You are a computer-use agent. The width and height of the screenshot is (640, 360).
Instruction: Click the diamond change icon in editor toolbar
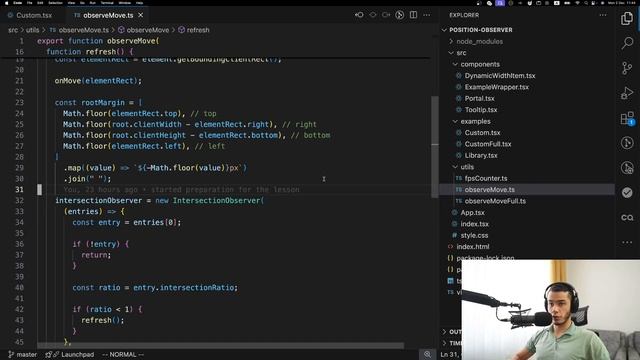click(x=373, y=15)
